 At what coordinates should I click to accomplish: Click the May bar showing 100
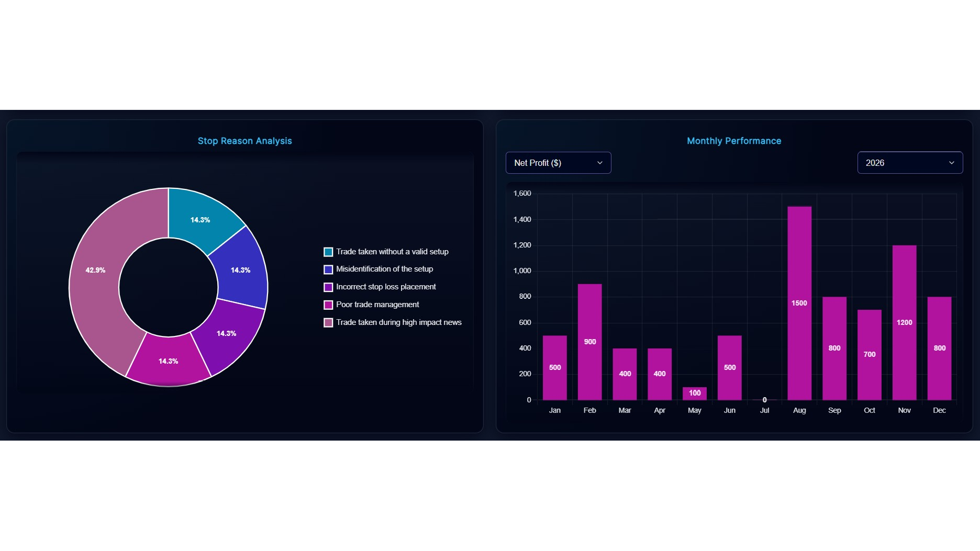coord(694,393)
